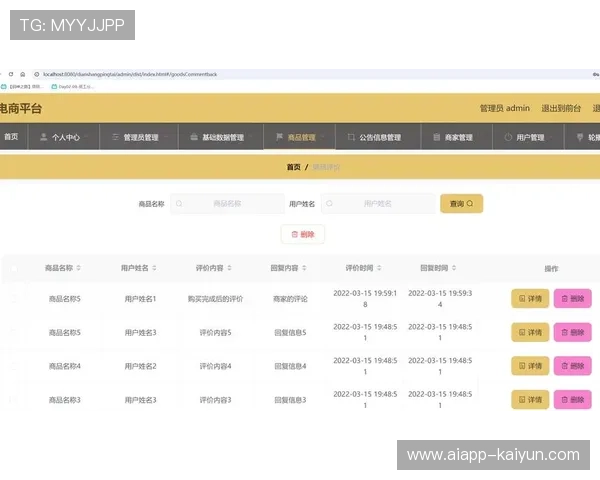Go to 商家管理 in the nav bar
The height and width of the screenshot is (480, 600).
click(457, 137)
